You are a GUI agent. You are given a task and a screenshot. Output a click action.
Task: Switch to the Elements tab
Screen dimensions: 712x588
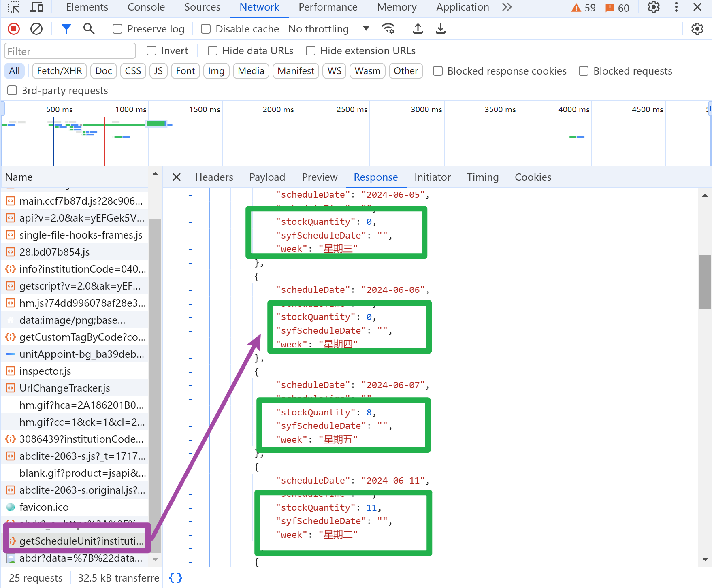click(87, 7)
